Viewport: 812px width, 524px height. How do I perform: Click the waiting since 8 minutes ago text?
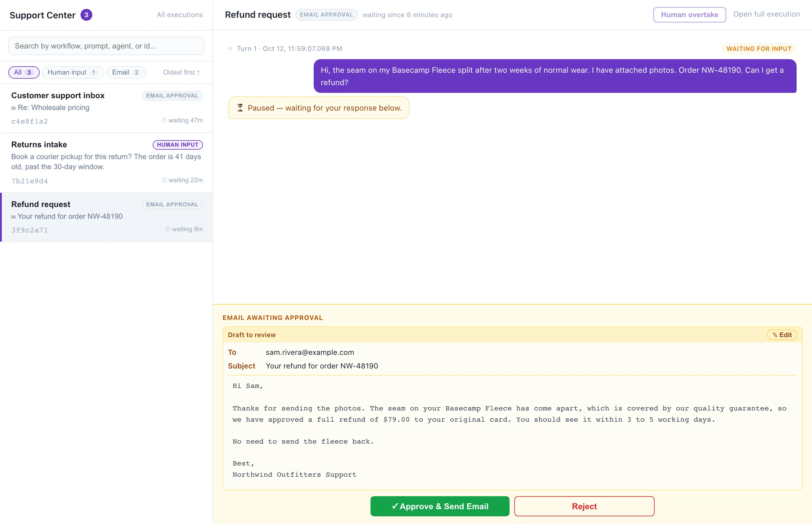pyautogui.click(x=407, y=15)
